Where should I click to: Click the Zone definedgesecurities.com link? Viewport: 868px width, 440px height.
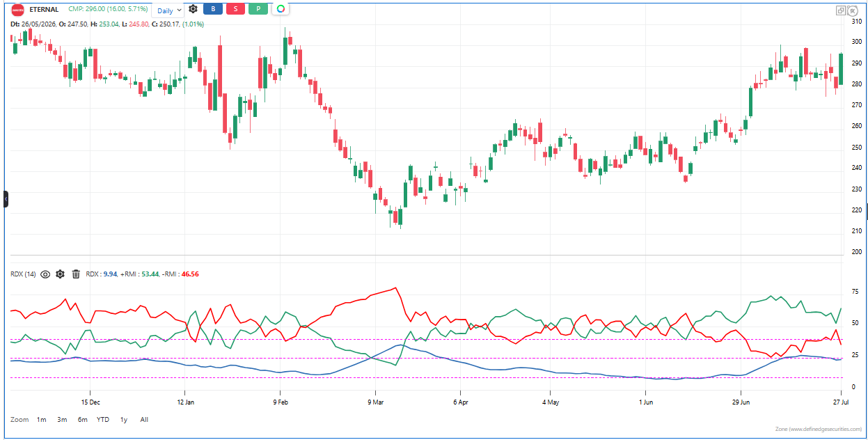coord(819,429)
